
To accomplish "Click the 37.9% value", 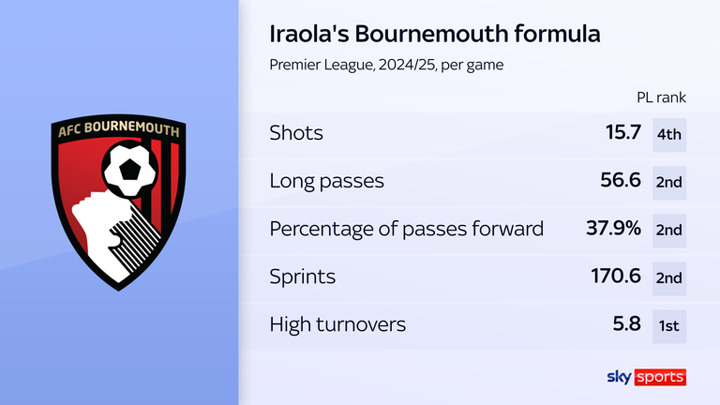I will click(613, 229).
